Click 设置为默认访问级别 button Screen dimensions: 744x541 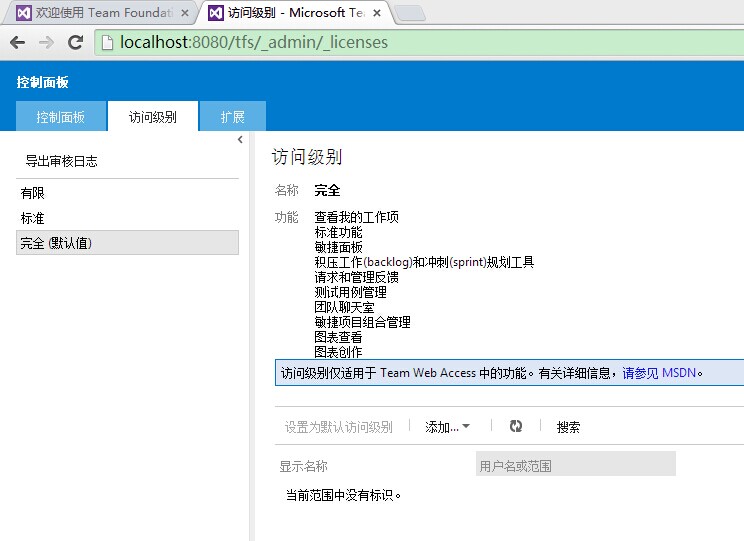[x=339, y=427]
